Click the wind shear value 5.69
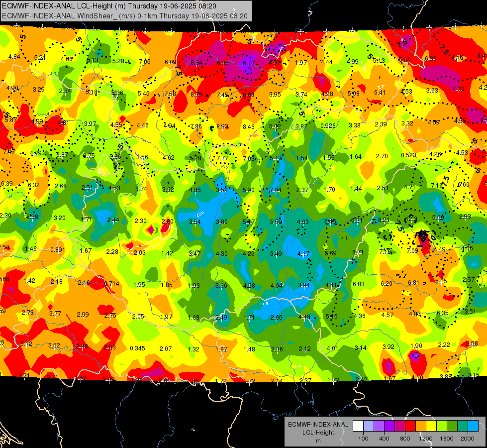Viewport: 487px width, 448px height. (330, 253)
